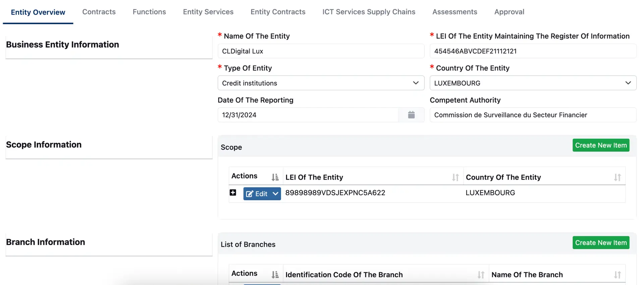
Task: Sort Scope table by Country Of The Entity
Action: [x=617, y=177]
